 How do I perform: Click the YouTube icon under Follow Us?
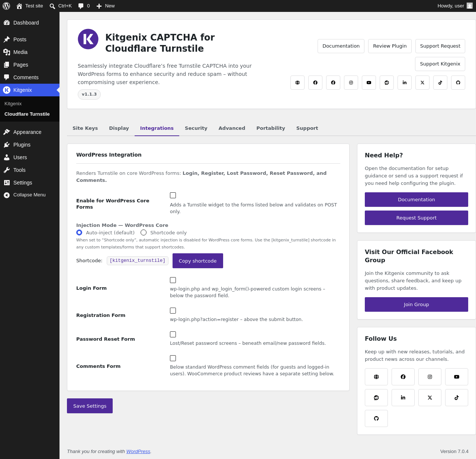click(457, 377)
